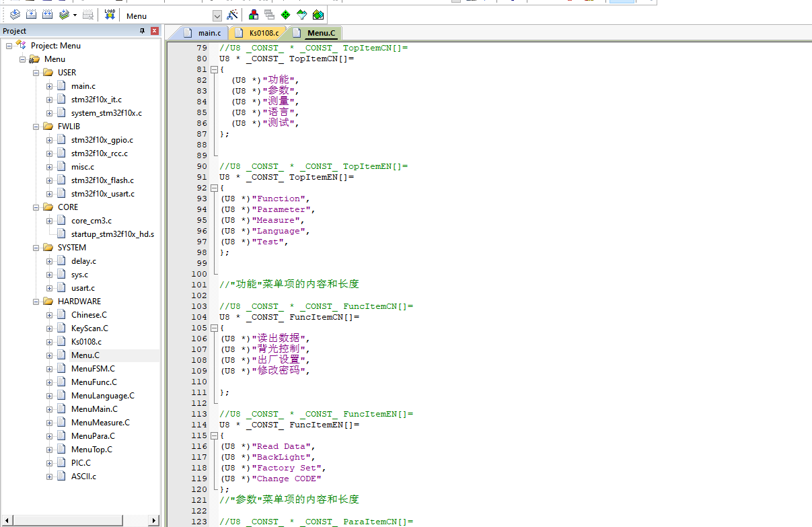Open Manage Run-Time Environment green diamond icon
Viewport: 812px width, 527px height.
[285, 15]
